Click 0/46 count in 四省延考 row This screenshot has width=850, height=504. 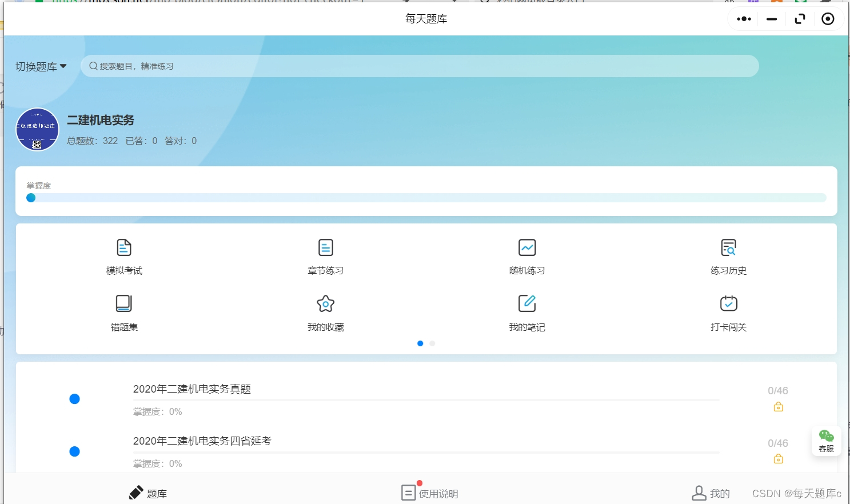[778, 443]
